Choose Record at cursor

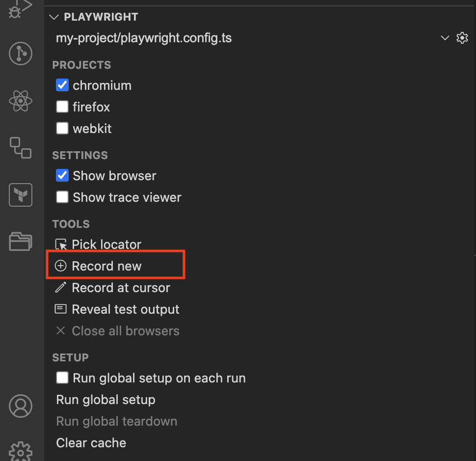tap(112, 288)
